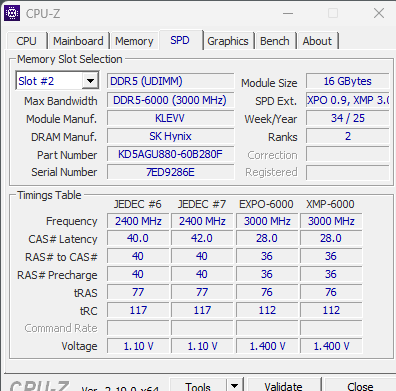396x391 pixels.
Task: Click JEDEC #6 tRAS value 77
Action: (138, 292)
